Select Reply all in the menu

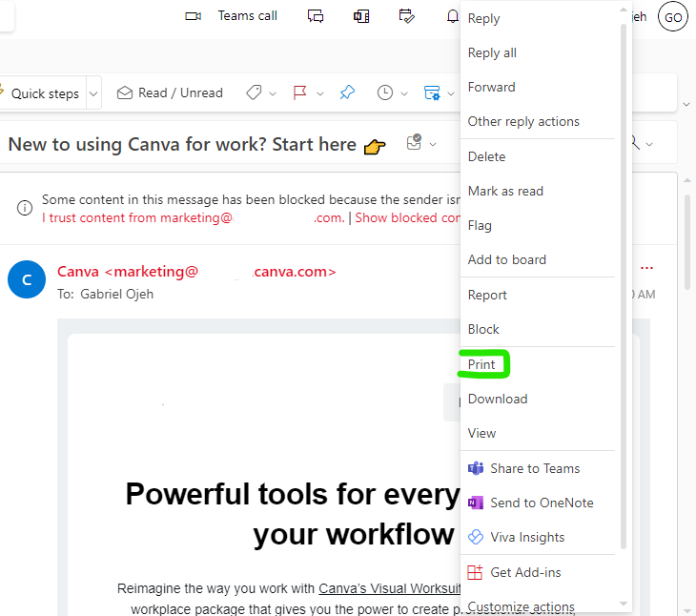(x=538, y=52)
